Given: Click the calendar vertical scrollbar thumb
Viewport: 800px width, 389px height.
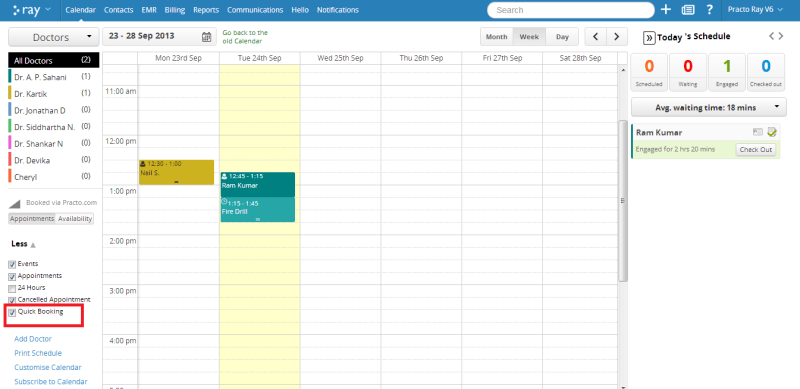Looking at the screenshot, I should pyautogui.click(x=622, y=200).
